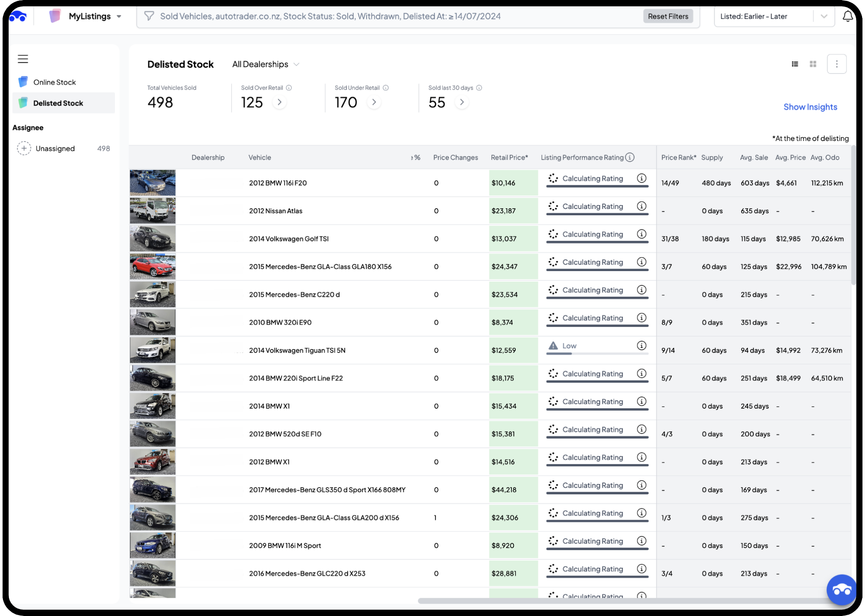Click the Show Insights link
865x616 pixels.
click(810, 107)
